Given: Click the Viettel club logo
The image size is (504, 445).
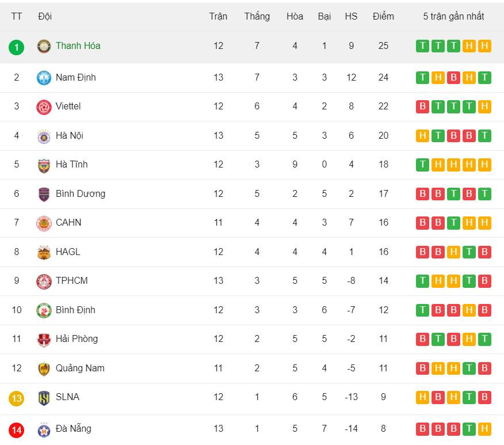Looking at the screenshot, I should 44,107.
